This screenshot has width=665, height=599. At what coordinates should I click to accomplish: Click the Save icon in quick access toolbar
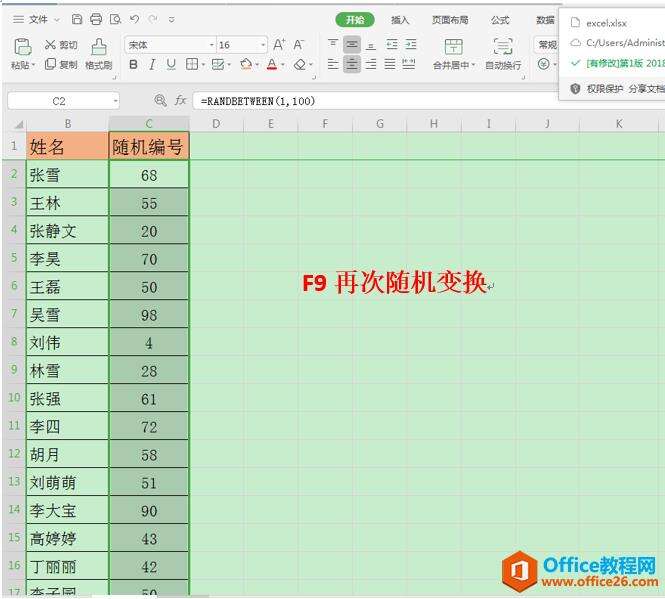click(x=77, y=19)
